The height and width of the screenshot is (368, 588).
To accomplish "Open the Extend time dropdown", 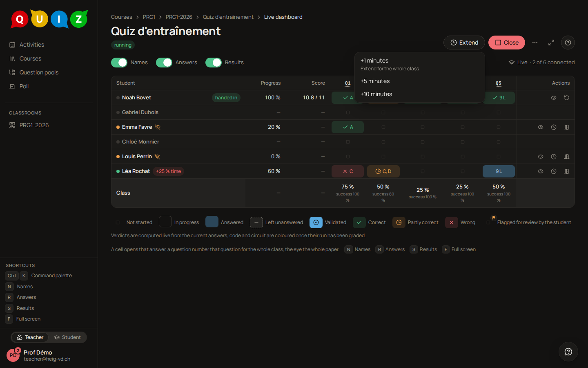I will (464, 43).
